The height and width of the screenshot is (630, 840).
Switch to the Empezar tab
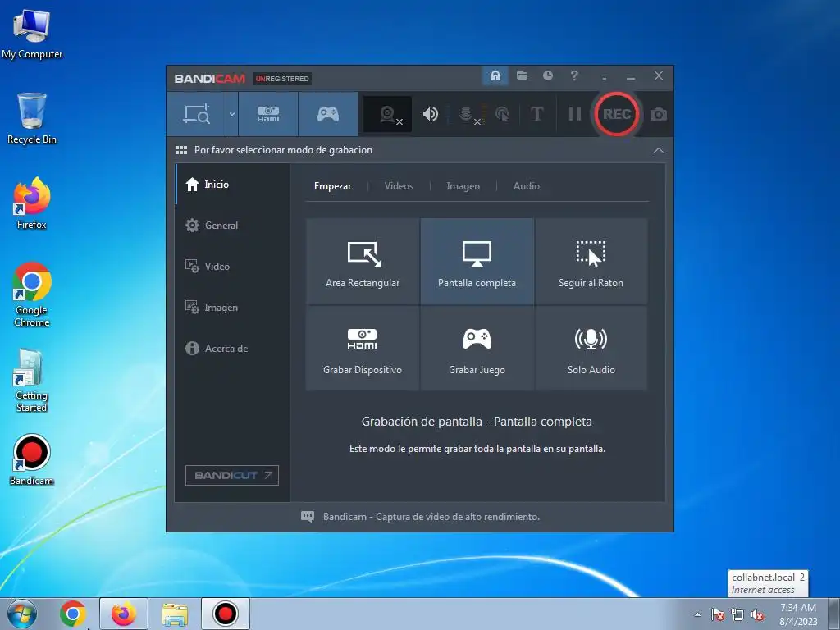coord(333,186)
